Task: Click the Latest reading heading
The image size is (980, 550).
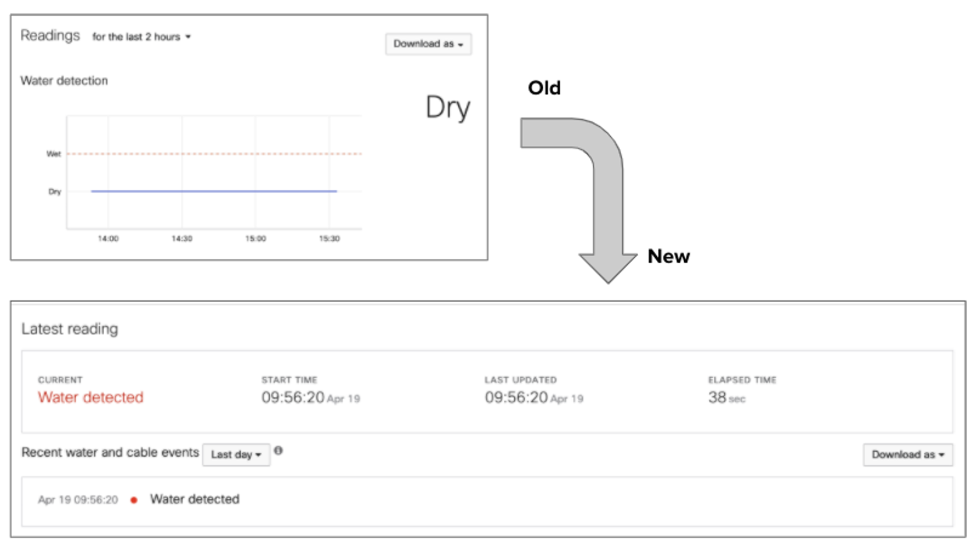Action: [69, 329]
